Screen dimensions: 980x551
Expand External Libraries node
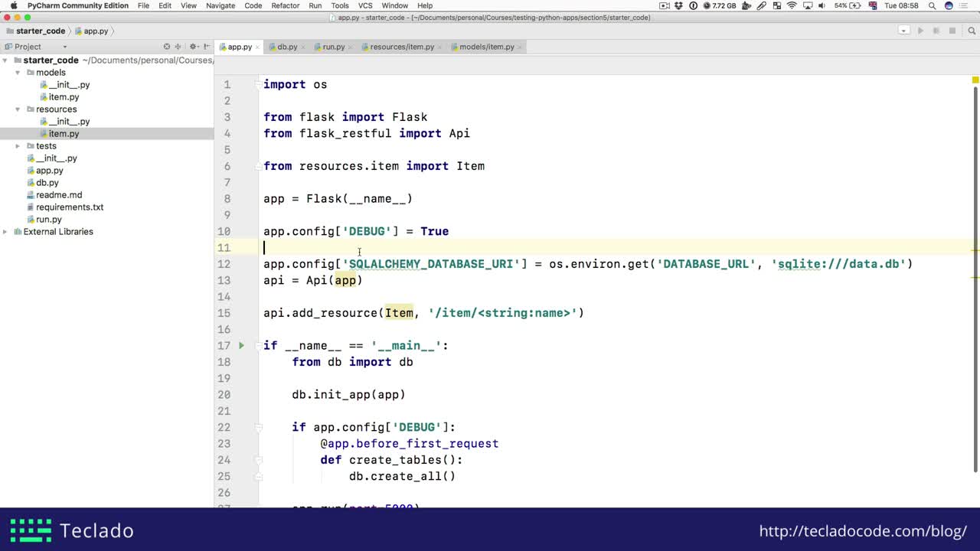pos(5,231)
